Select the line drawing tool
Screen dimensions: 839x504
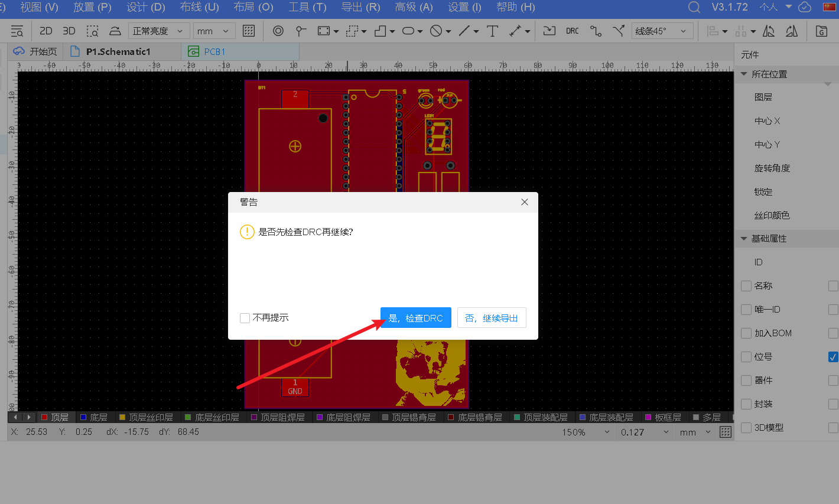coord(465,31)
